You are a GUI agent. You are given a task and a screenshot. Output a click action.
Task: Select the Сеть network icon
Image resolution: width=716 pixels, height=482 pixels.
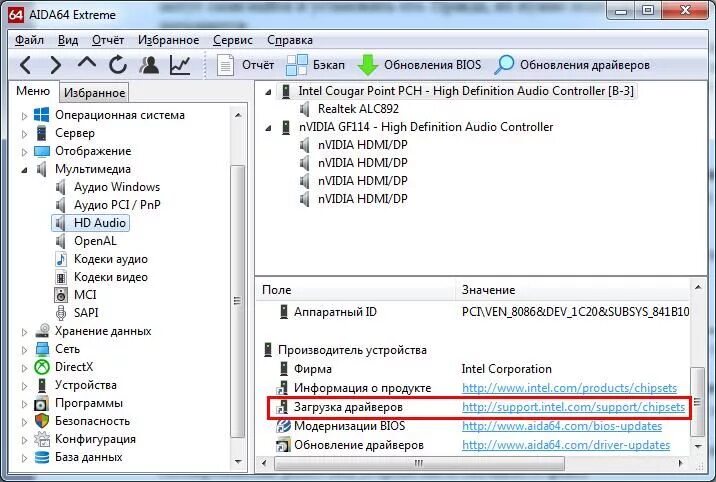point(42,349)
